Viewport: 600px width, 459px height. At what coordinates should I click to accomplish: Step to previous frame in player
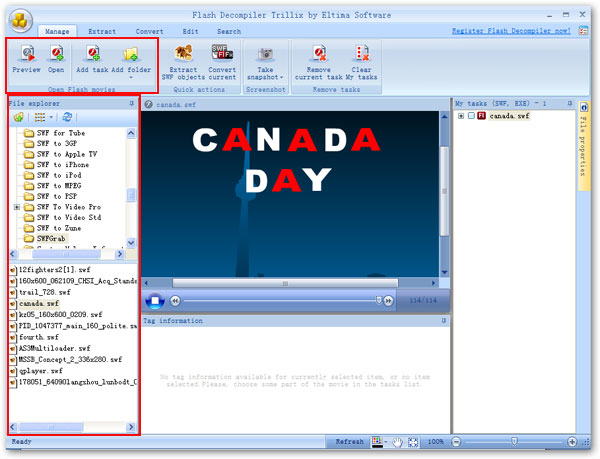pos(175,301)
